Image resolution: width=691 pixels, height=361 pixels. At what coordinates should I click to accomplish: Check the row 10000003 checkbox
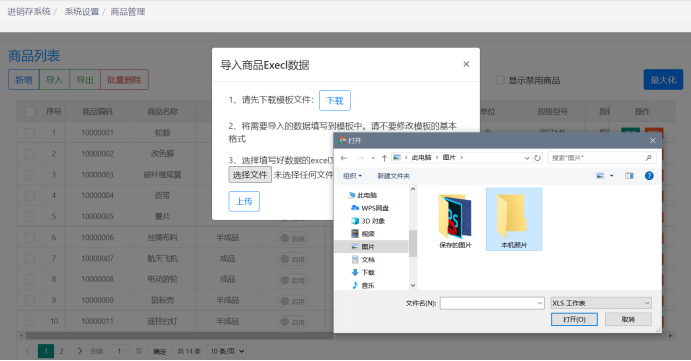[30, 175]
